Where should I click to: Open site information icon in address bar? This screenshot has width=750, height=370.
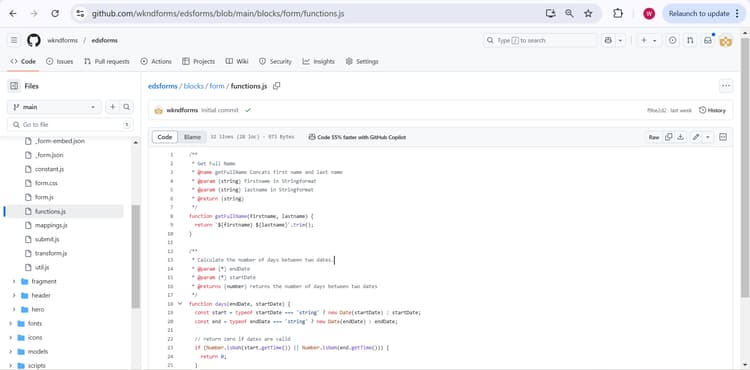click(x=80, y=14)
